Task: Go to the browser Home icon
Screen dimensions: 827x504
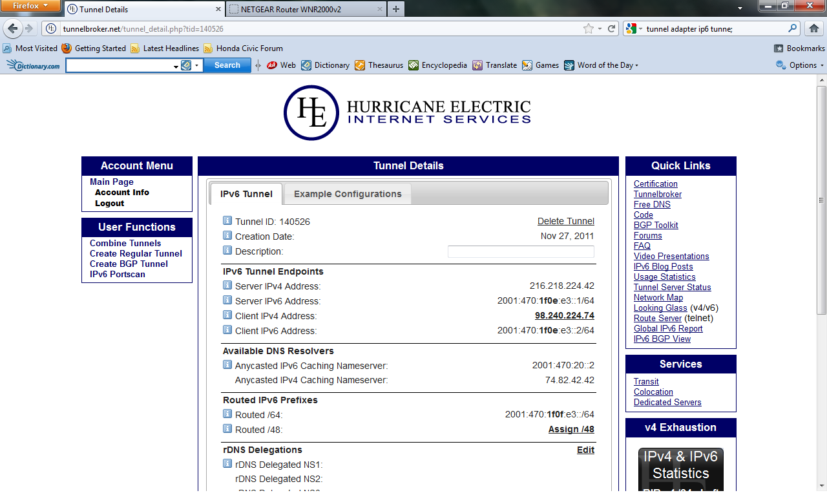Action: pyautogui.click(x=813, y=28)
